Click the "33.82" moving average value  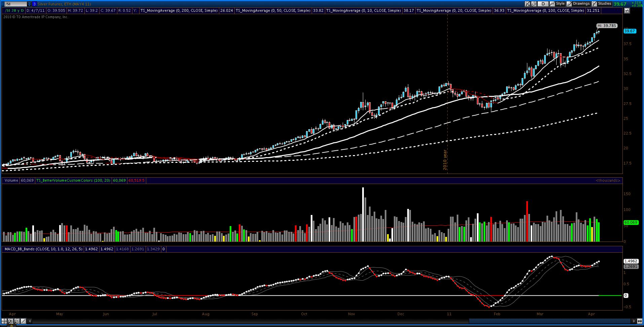[318, 11]
